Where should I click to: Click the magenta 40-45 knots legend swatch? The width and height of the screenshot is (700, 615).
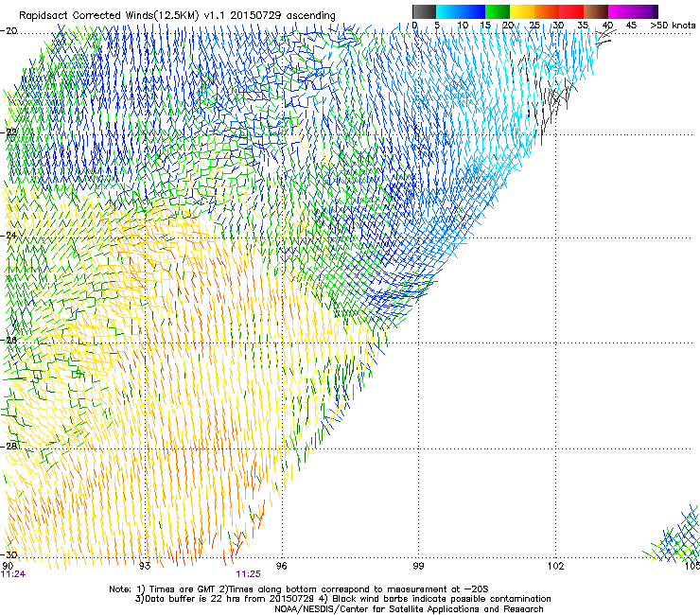[x=621, y=11]
